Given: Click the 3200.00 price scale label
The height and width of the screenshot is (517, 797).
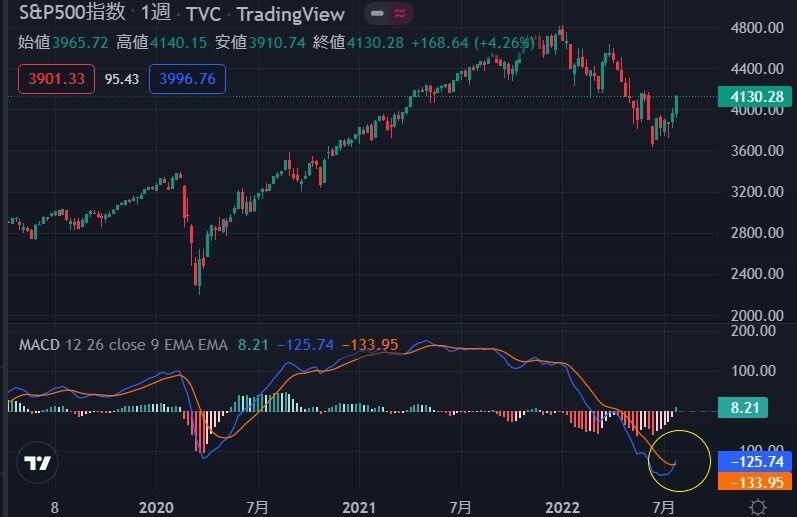Looking at the screenshot, I should pyautogui.click(x=757, y=192).
